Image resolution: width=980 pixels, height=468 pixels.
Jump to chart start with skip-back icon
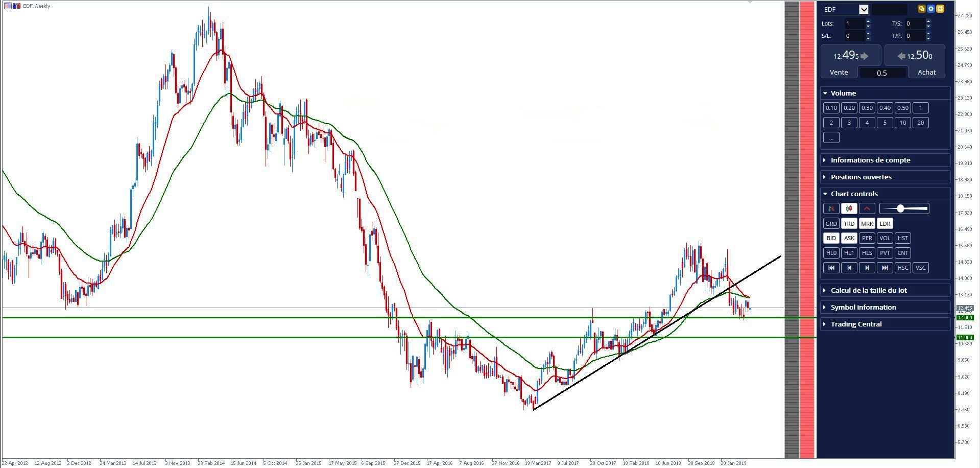(831, 268)
